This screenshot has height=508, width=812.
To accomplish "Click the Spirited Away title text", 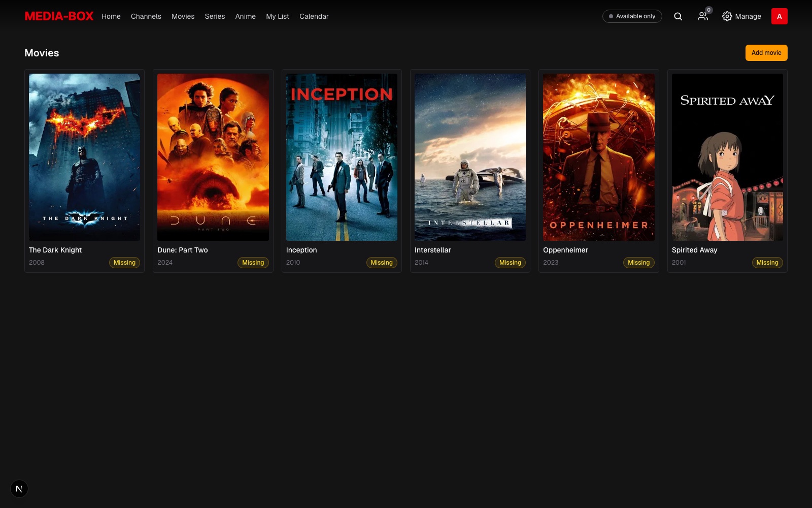I will tap(695, 250).
